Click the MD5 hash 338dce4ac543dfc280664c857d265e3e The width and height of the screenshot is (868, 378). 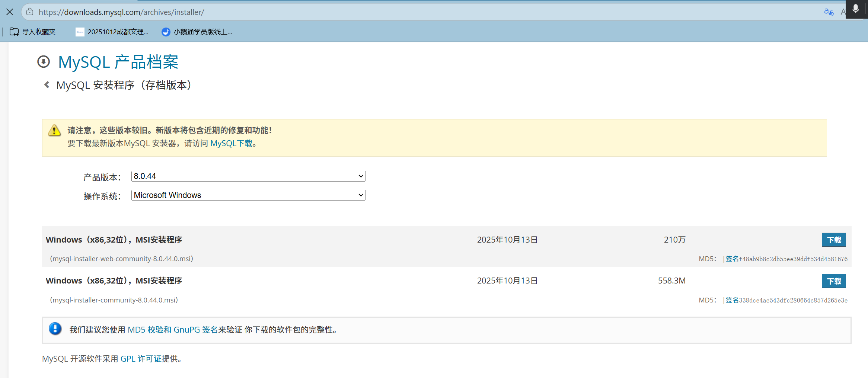(x=793, y=300)
